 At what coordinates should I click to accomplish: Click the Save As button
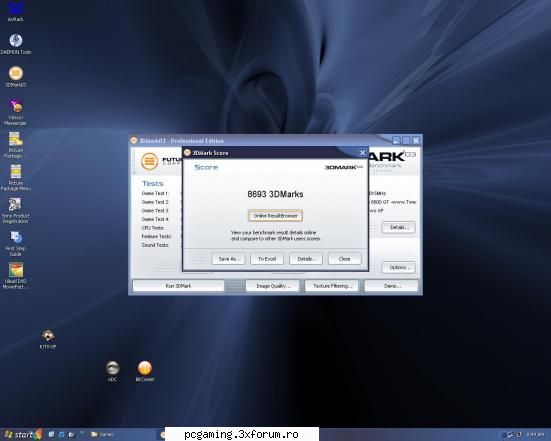point(228,259)
